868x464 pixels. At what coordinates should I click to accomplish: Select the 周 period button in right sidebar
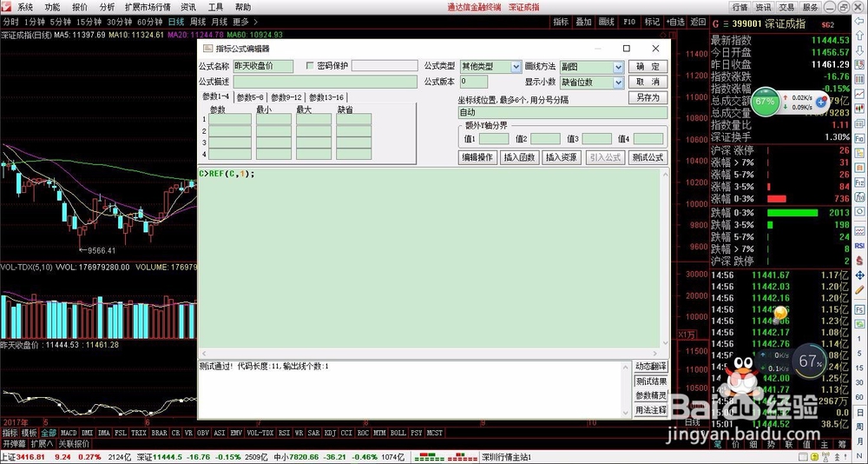859,427
